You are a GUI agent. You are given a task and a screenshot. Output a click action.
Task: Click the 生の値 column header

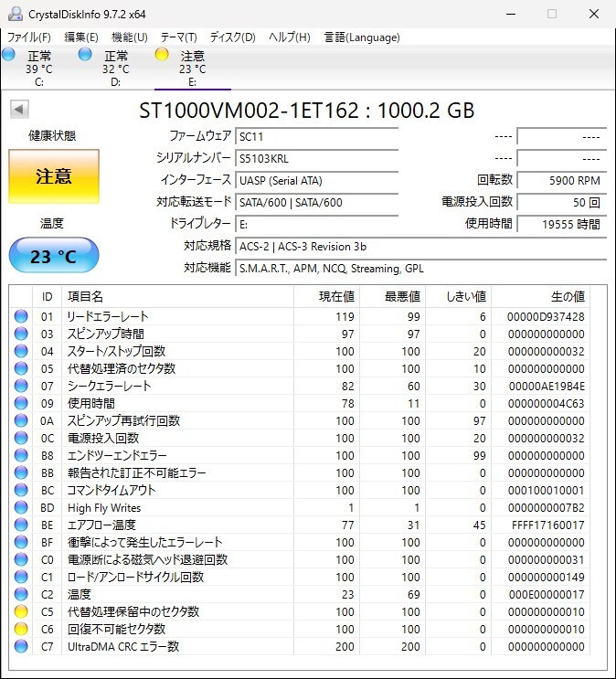[540, 297]
